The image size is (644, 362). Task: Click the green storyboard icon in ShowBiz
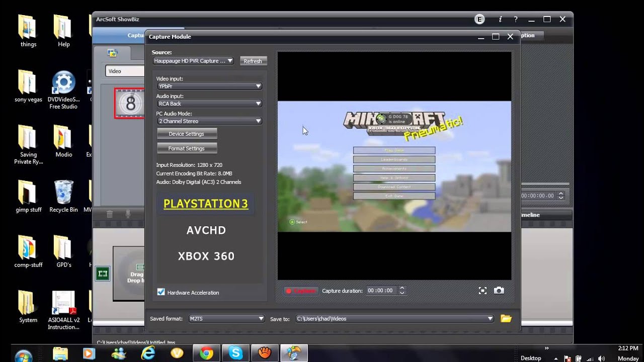coord(103,274)
